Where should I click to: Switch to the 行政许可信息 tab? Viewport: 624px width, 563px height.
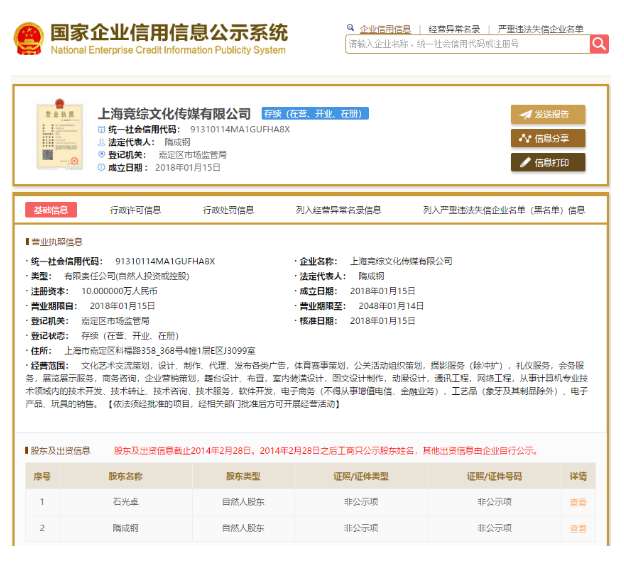pos(135,210)
